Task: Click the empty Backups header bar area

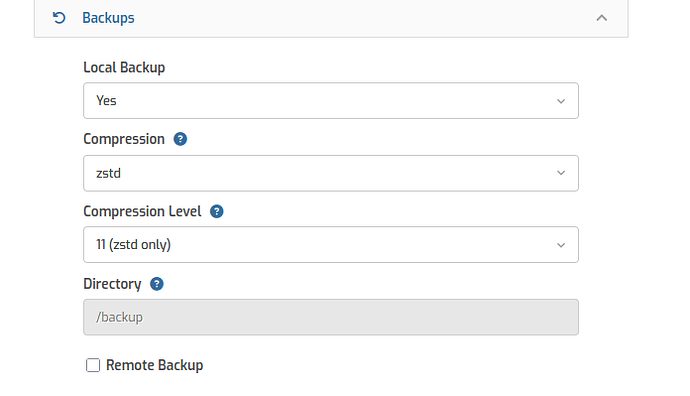Action: point(365,18)
